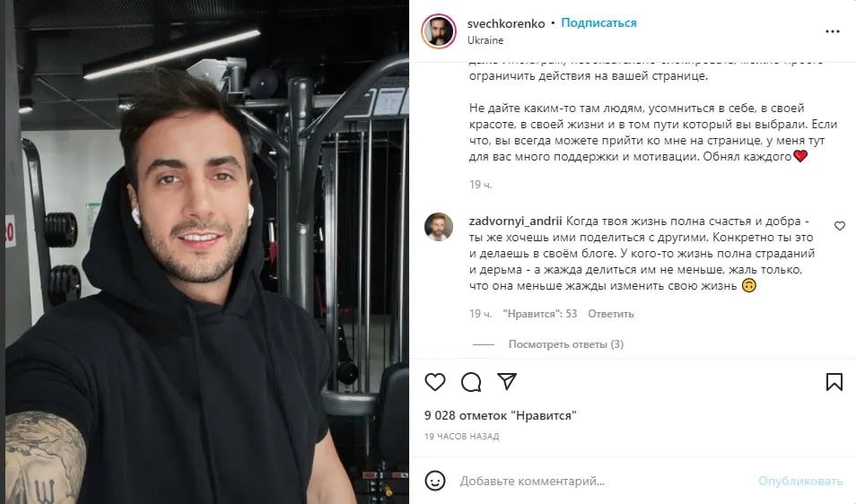View comment likes "Нравится": 53
Screen dimensions: 856x504
[x=539, y=314]
